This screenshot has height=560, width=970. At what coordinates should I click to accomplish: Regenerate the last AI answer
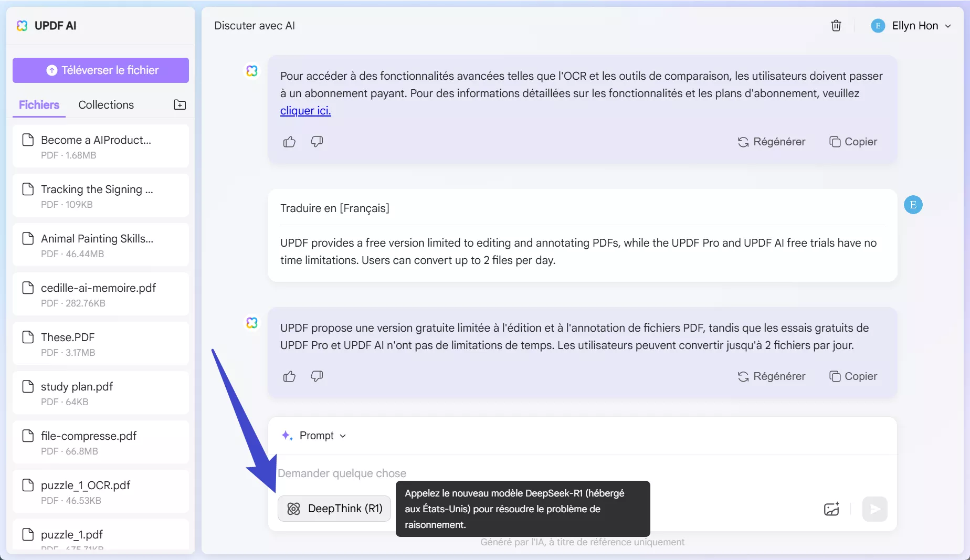click(772, 376)
